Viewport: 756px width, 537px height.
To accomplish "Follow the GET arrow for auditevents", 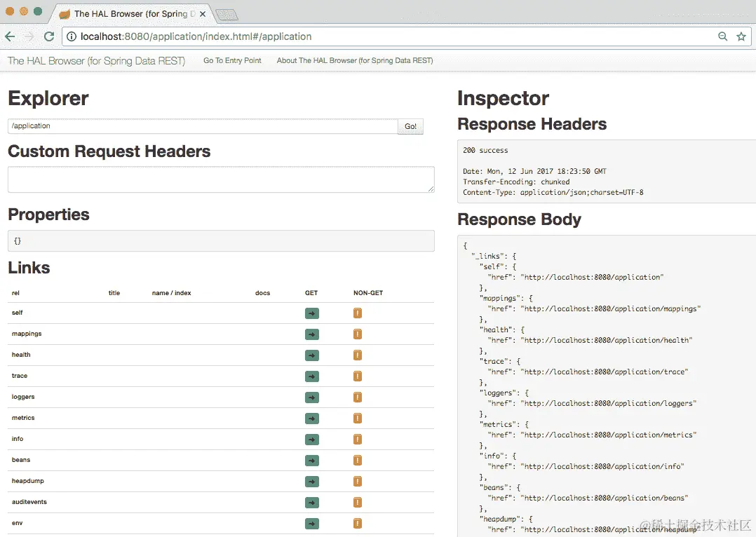I will pos(312,503).
